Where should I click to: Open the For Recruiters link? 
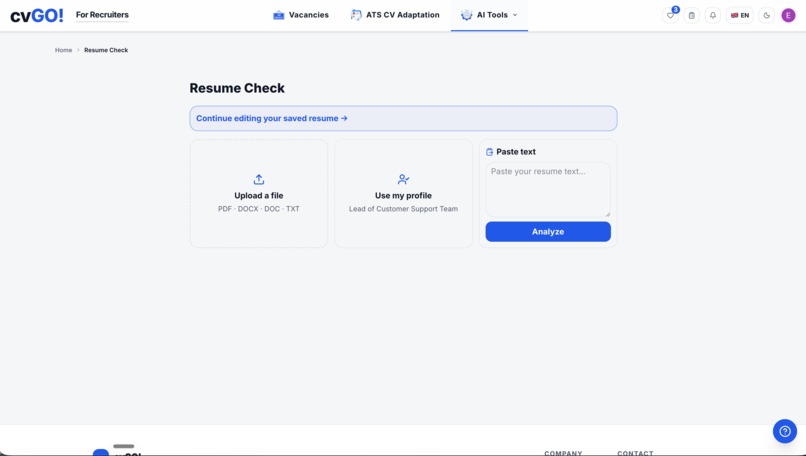coord(102,15)
